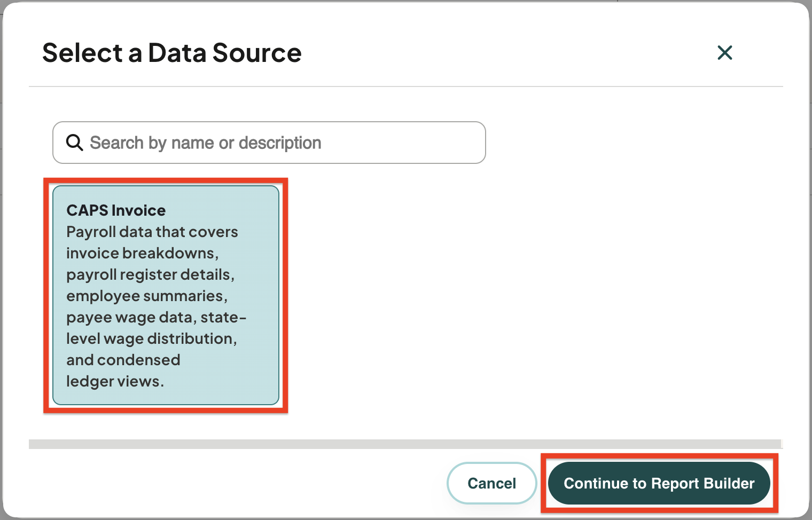Click the search magnifier icon
The image size is (812, 520).
[74, 143]
